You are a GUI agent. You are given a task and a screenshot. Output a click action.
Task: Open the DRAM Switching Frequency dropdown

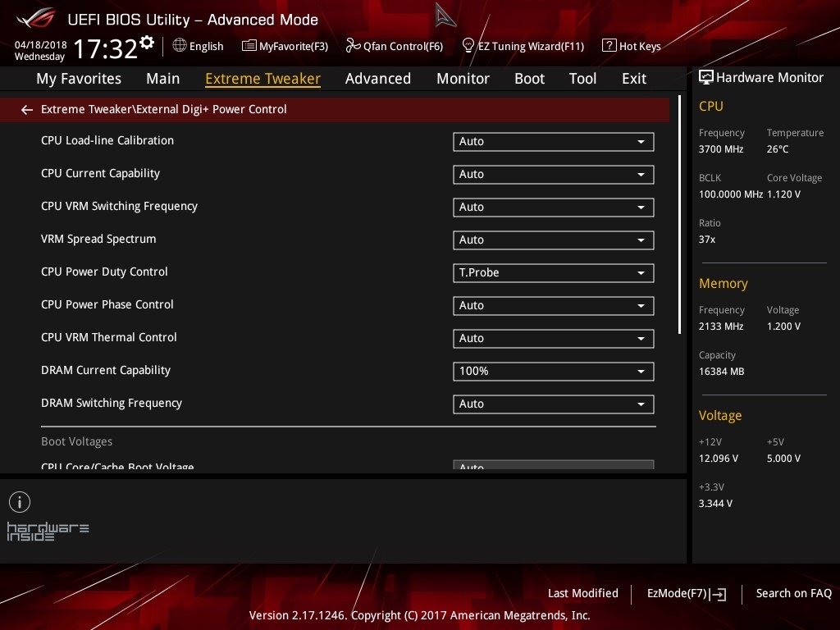coord(554,404)
